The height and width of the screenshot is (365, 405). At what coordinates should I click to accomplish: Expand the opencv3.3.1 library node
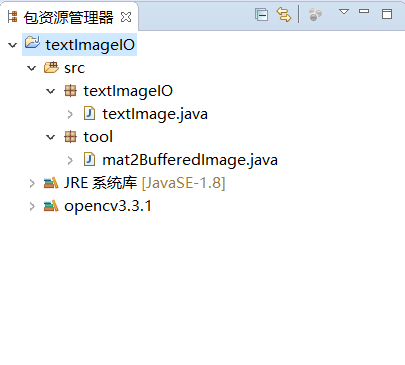32,206
